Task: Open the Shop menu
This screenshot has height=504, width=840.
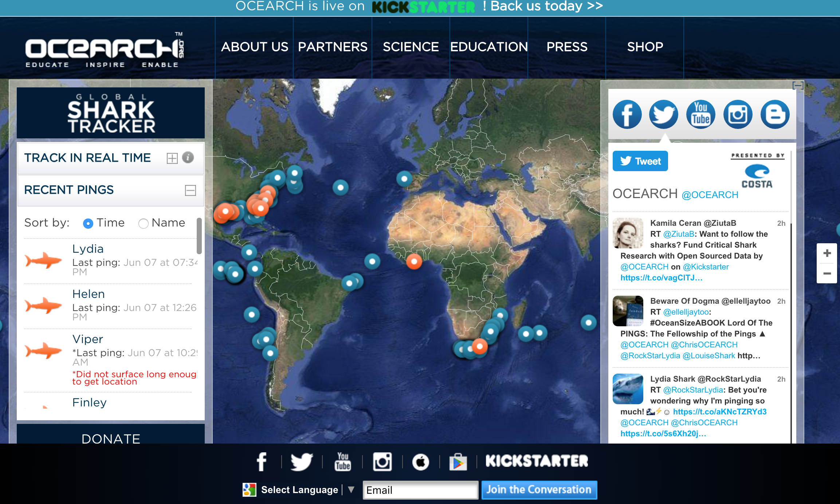Action: pyautogui.click(x=645, y=47)
